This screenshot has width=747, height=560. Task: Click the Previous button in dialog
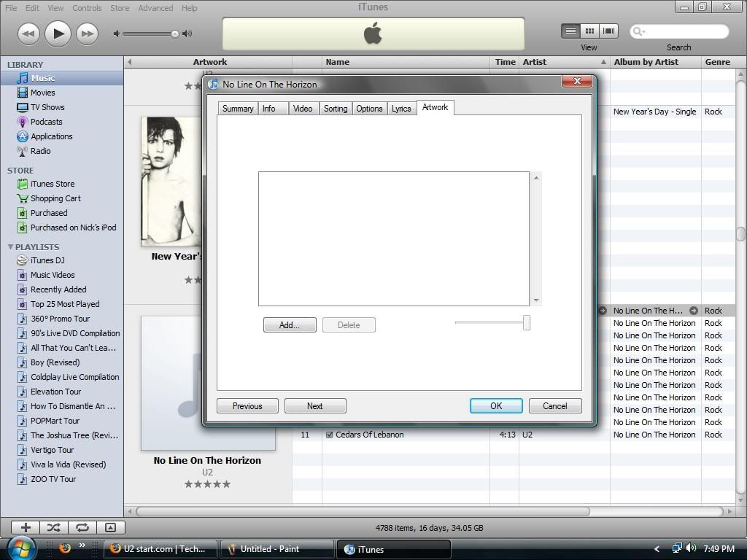247,406
